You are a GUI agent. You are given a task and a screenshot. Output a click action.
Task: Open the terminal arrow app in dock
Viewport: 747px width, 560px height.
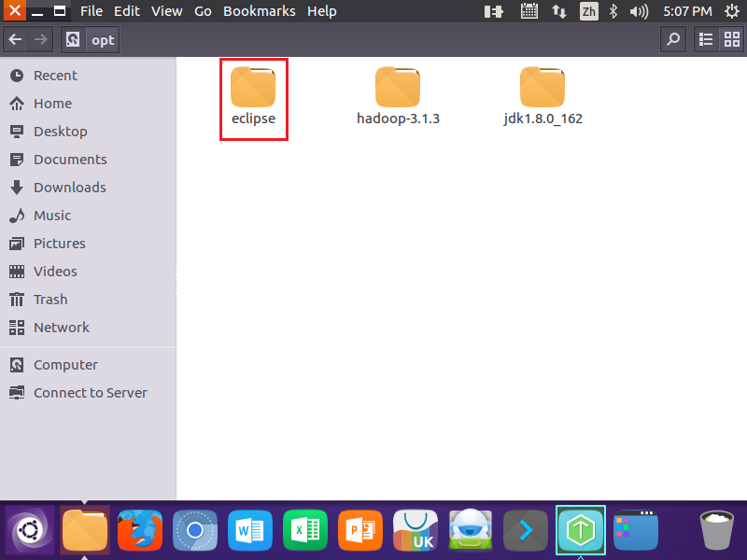click(x=526, y=530)
